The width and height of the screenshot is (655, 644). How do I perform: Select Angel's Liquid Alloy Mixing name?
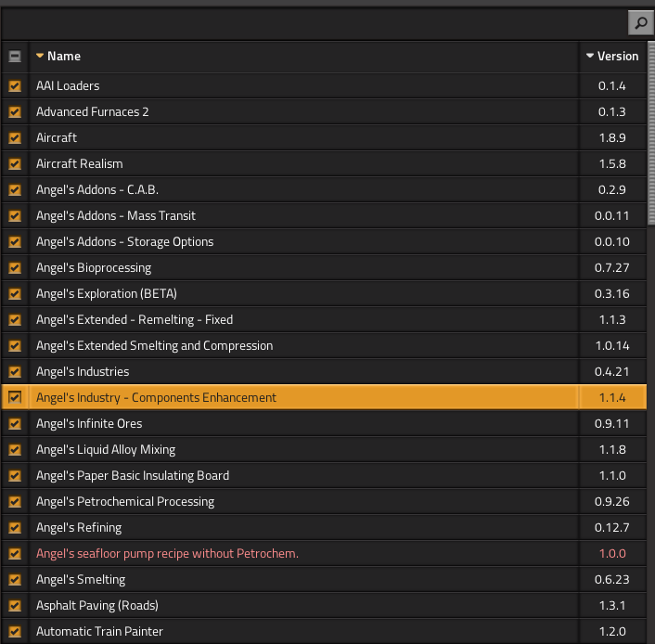pyautogui.click(x=106, y=449)
